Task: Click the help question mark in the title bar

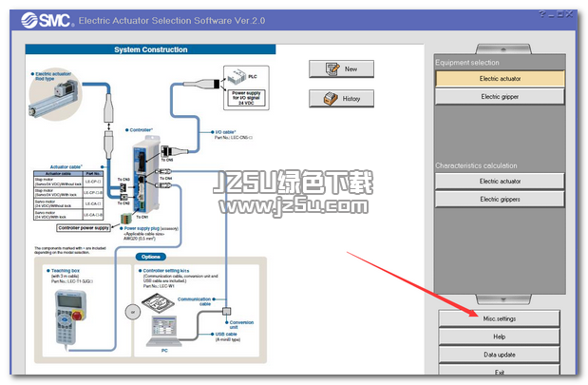Action: 541,14
